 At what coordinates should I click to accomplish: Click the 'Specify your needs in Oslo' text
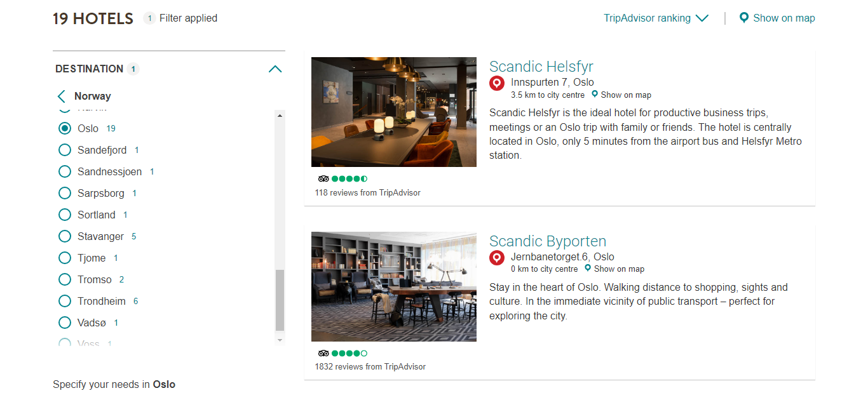pos(114,384)
